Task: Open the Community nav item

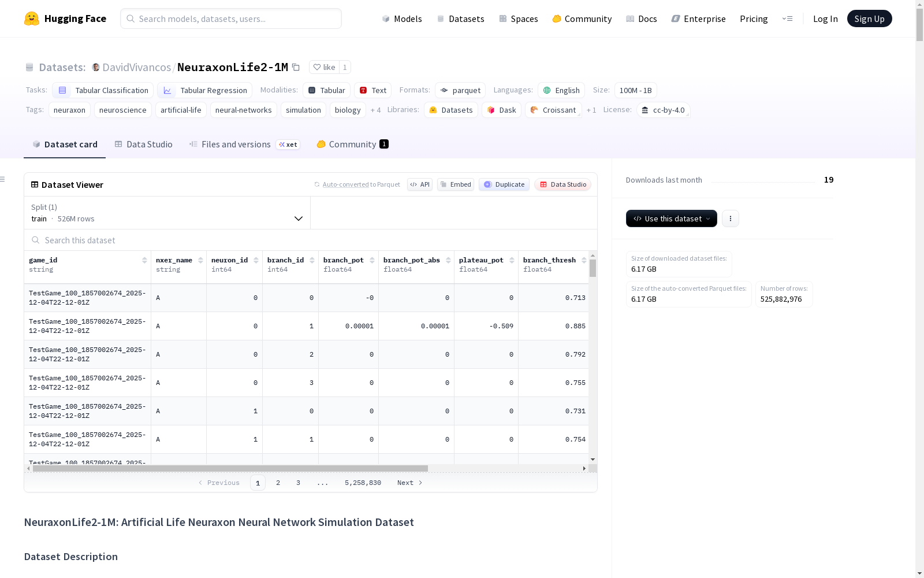Action: click(x=582, y=18)
